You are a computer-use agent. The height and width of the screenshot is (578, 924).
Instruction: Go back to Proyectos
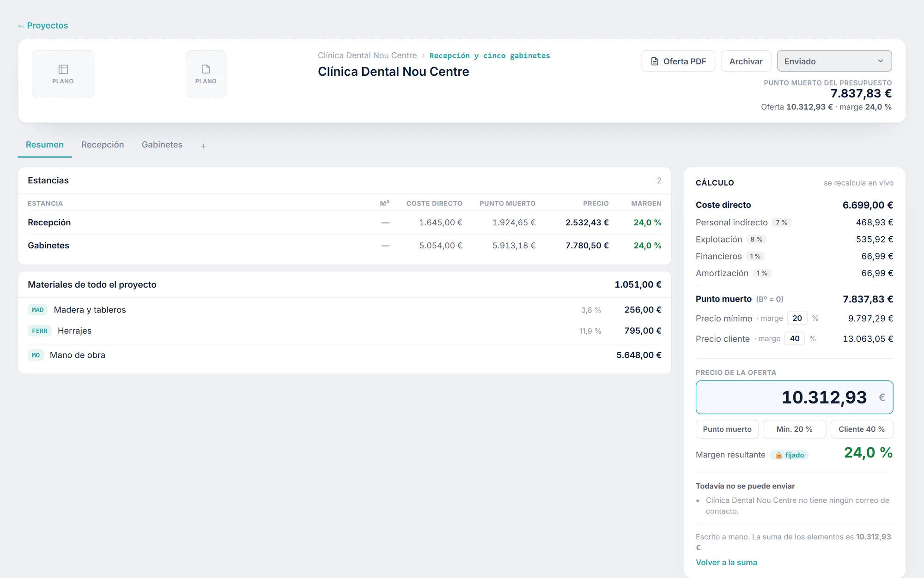43,25
